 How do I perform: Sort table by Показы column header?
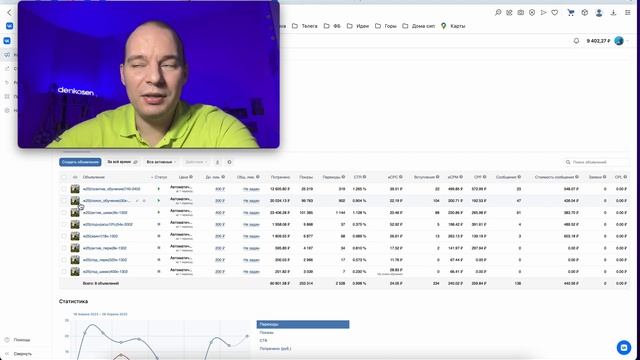tap(306, 177)
